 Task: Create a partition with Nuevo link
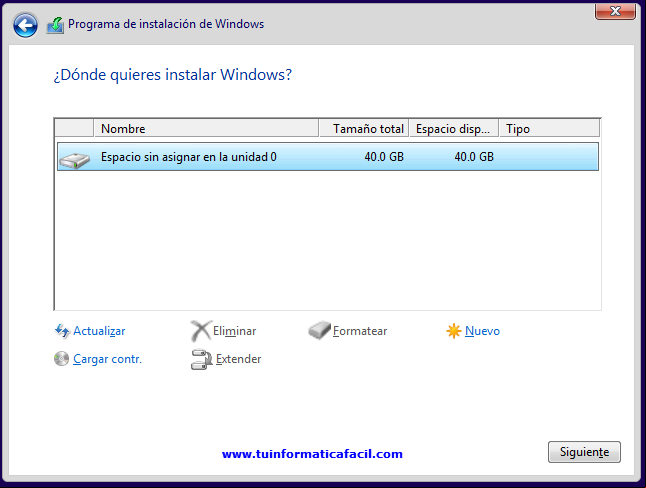482,331
